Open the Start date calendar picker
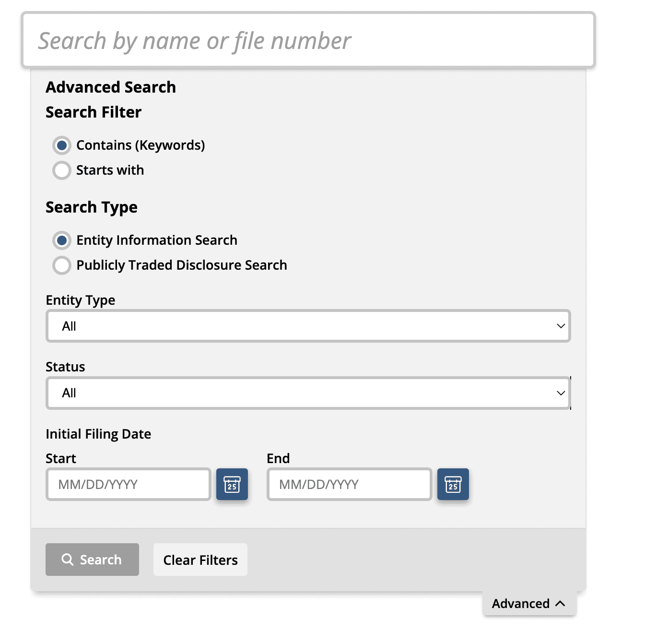Screen dimensions: 656x644 (x=232, y=484)
